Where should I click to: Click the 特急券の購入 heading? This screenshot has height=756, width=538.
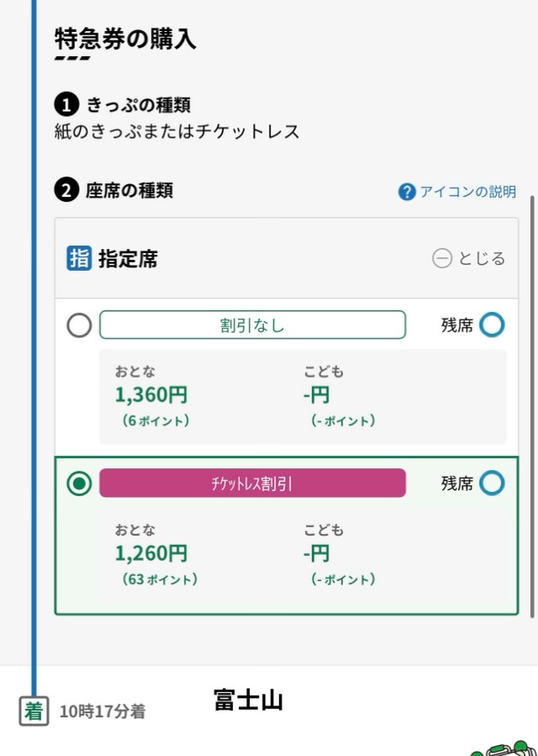pyautogui.click(x=125, y=39)
